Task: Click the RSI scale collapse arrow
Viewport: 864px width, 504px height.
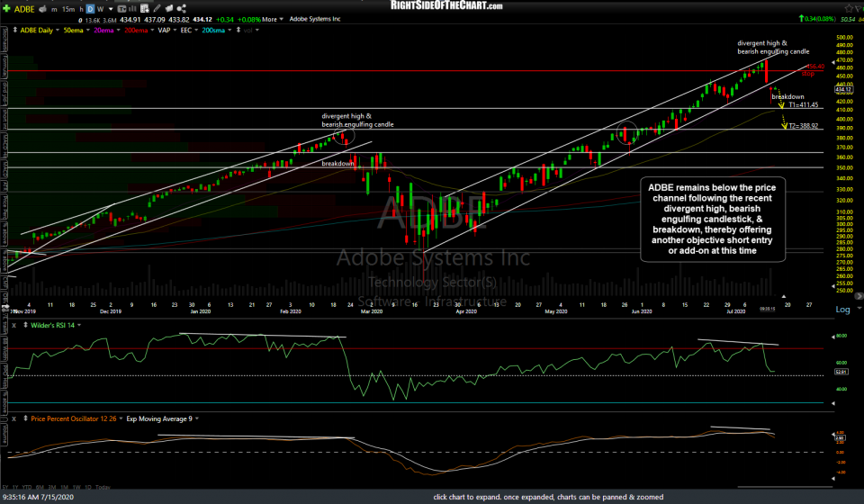Action: pos(832,337)
